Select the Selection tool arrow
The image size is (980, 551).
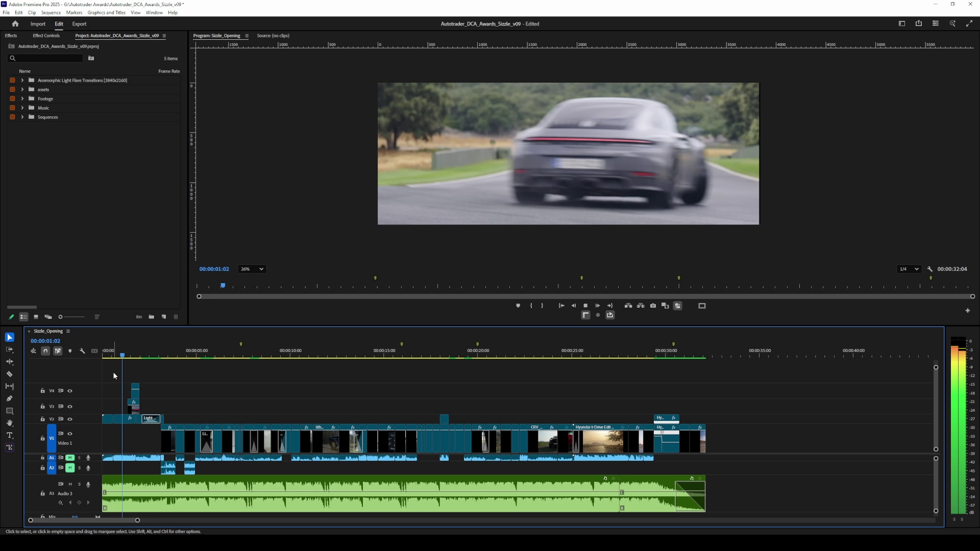[x=10, y=337]
